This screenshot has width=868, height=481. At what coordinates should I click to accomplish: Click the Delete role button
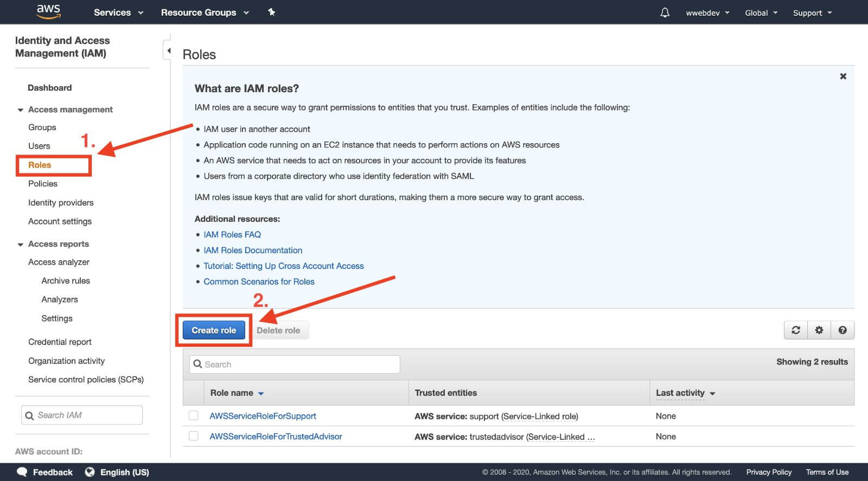(278, 330)
